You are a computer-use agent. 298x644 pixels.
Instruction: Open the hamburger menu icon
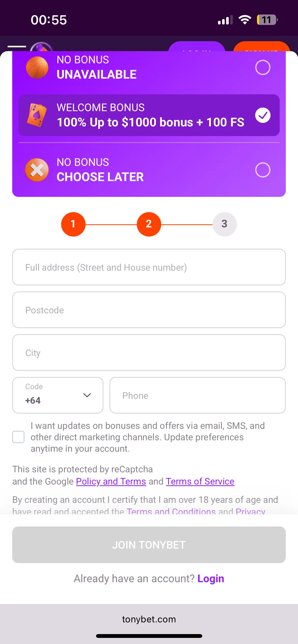[x=17, y=46]
